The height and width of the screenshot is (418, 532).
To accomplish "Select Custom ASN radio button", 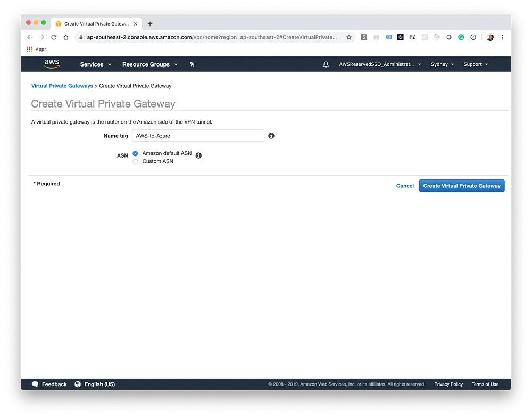I will [135, 162].
